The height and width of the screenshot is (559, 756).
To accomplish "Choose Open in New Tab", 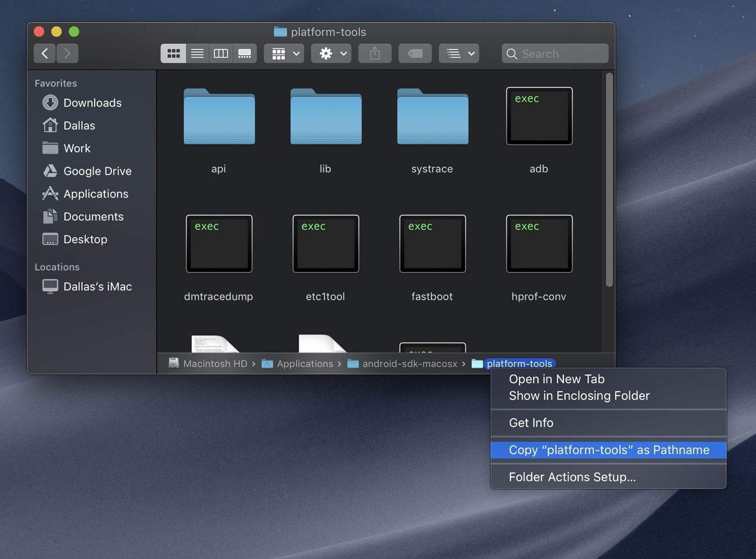I will pyautogui.click(x=557, y=379).
